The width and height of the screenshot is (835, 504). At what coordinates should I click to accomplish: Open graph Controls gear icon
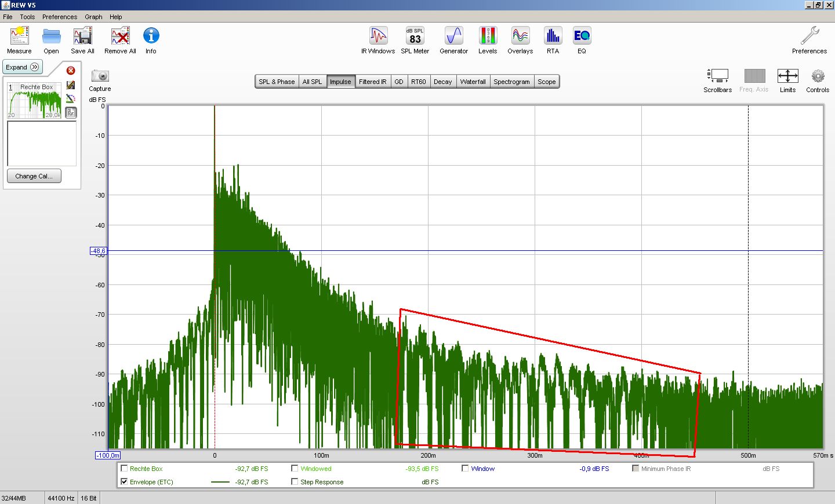coord(818,76)
